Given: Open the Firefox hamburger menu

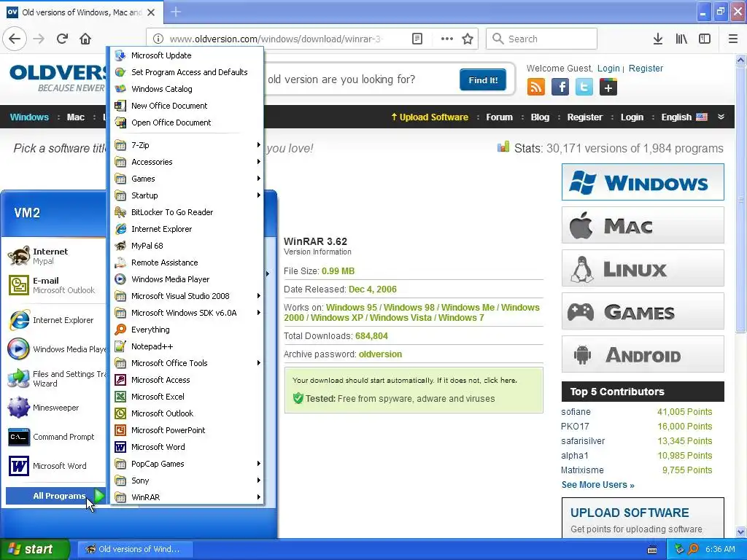Looking at the screenshot, I should point(732,39).
